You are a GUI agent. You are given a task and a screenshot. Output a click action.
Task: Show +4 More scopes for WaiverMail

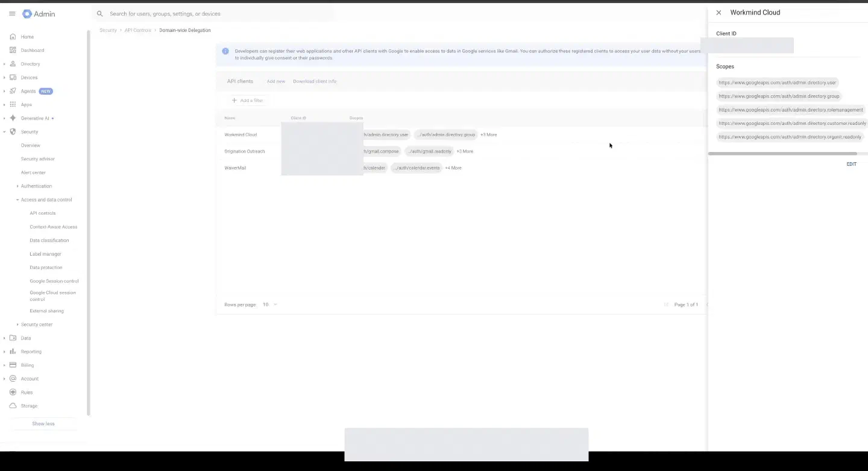[453, 168]
